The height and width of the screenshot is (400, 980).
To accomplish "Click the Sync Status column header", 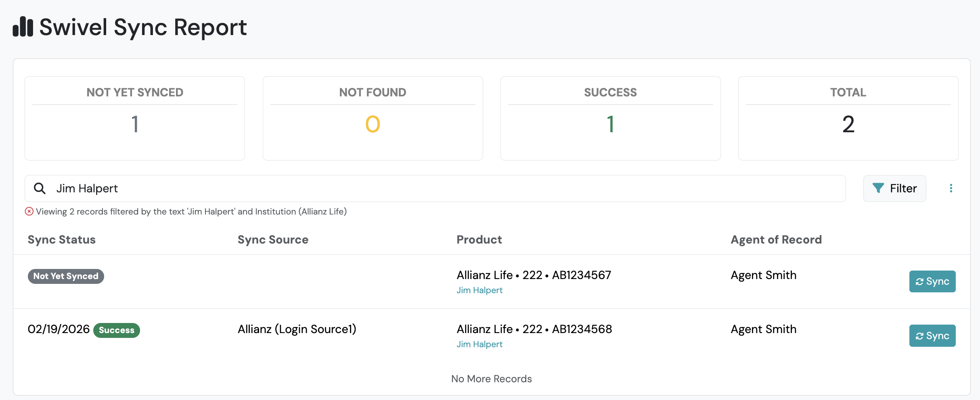I will 62,240.
